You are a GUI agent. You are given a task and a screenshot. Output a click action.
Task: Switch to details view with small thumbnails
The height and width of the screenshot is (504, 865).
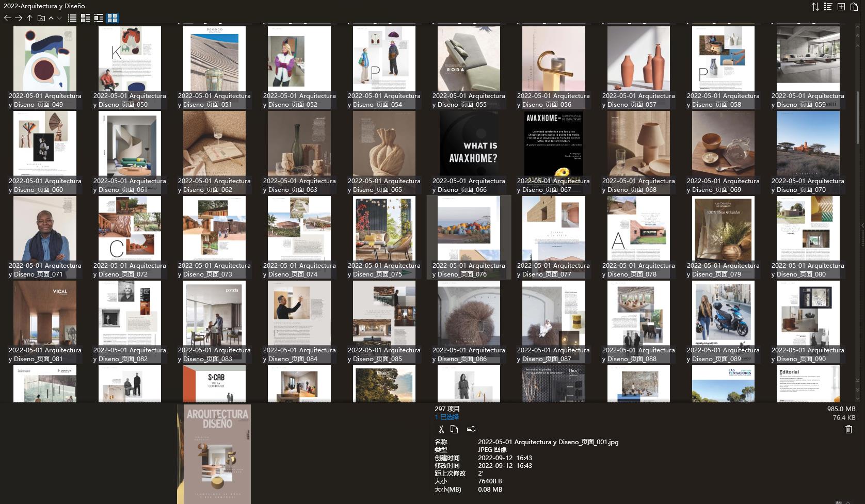86,18
